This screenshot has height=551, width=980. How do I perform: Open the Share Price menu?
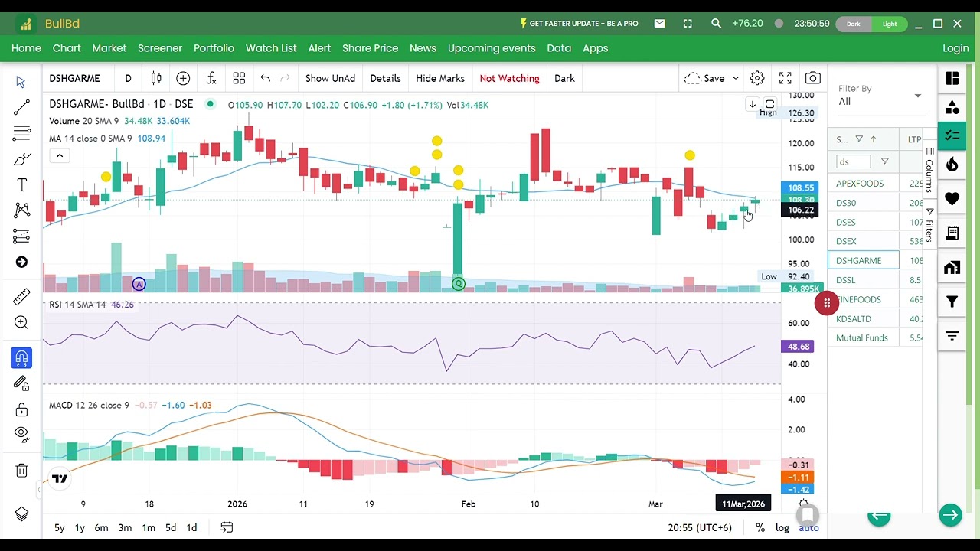[370, 48]
